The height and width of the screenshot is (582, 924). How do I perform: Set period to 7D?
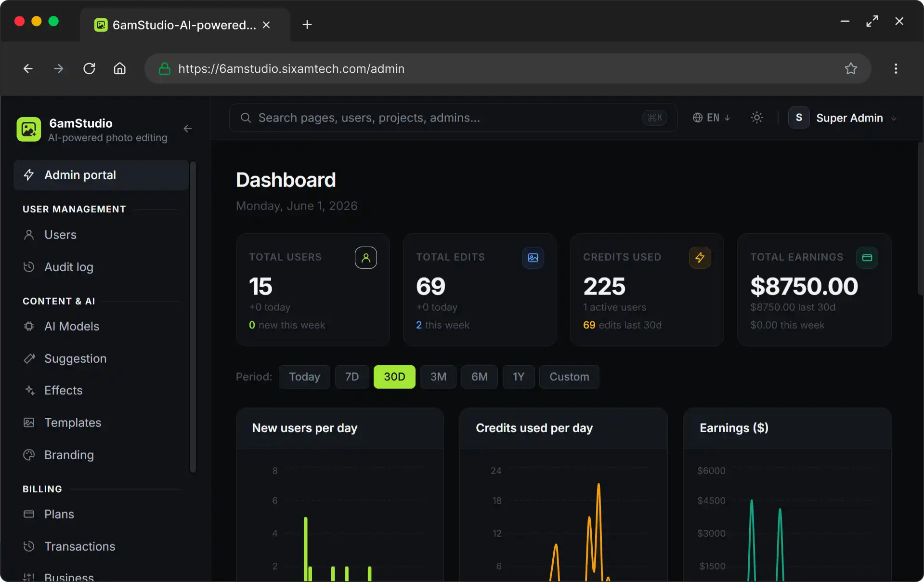click(352, 377)
